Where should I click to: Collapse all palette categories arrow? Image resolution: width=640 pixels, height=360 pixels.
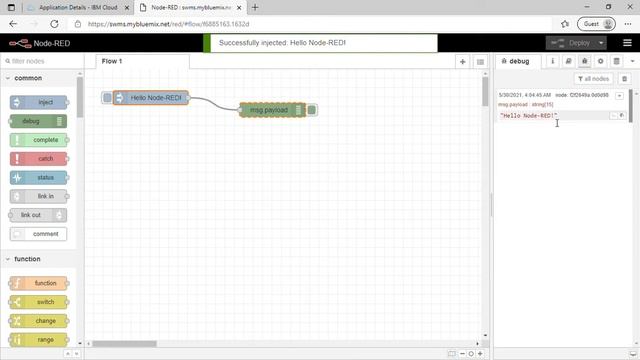(x=68, y=354)
